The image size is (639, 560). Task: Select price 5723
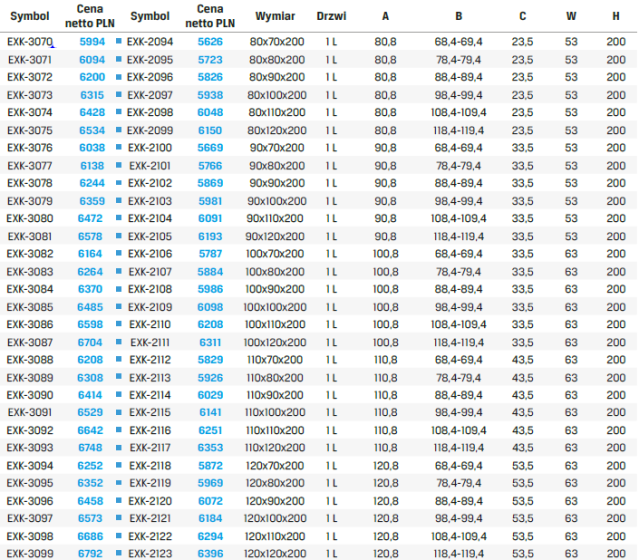click(x=210, y=60)
